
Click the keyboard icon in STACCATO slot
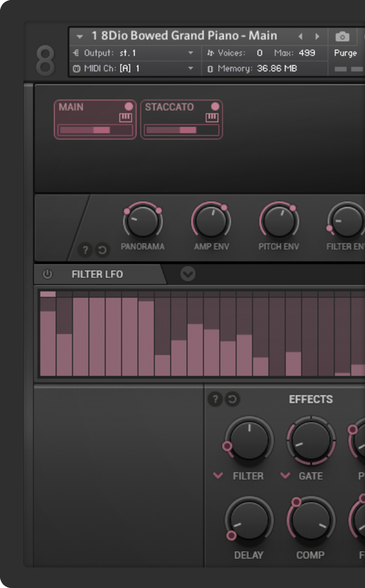pyautogui.click(x=212, y=118)
